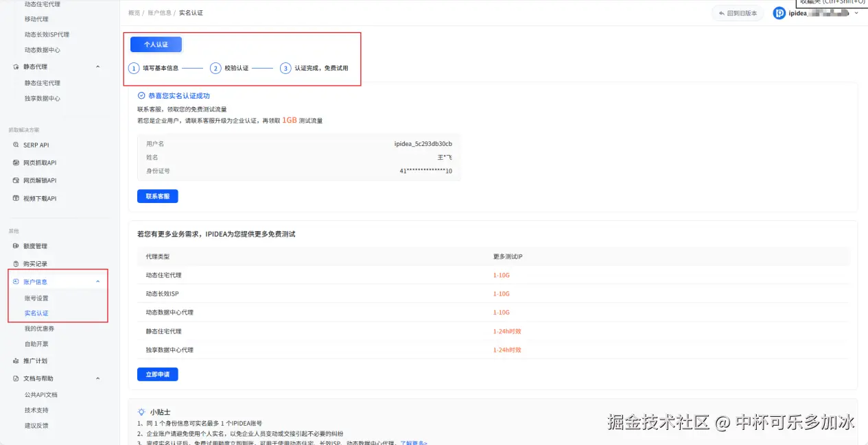The image size is (868, 445).
Task: Open 动态长效ISP代理 in sidebar
Action: [47, 34]
